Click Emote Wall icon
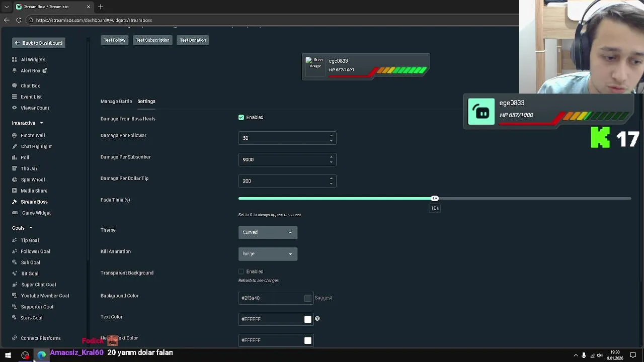644x362 pixels. coord(15,135)
